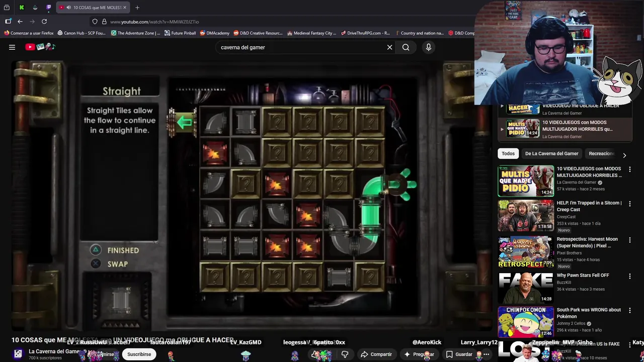Reload the page with the refresh icon
Viewport: 644px width, 362px height.
(44, 22)
